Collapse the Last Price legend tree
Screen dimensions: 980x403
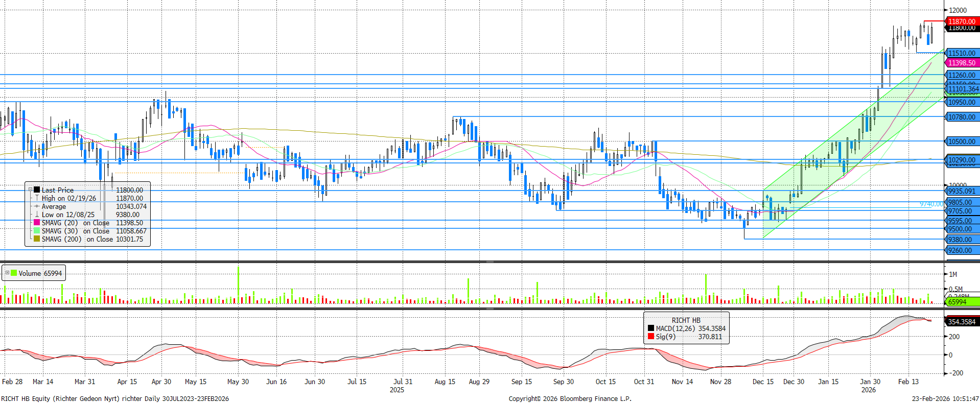tap(30, 189)
